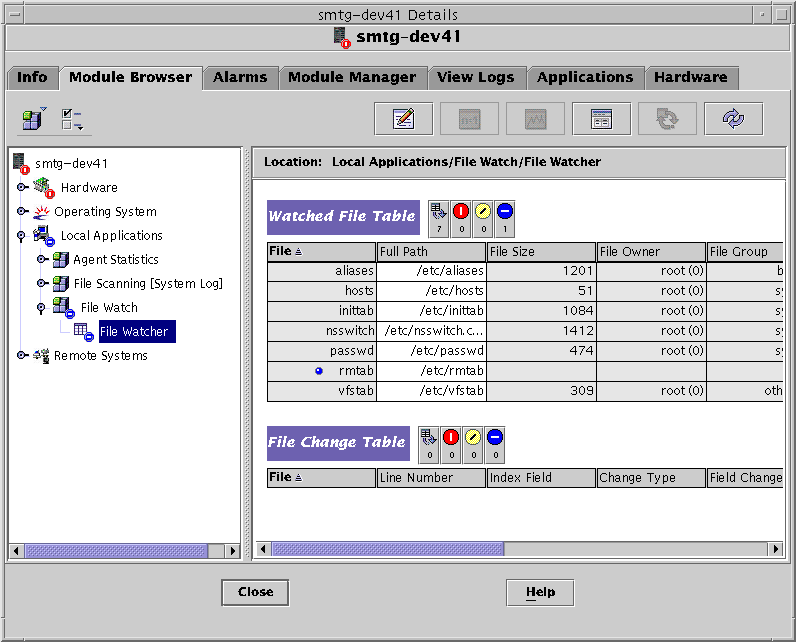Click the Help button
The image size is (796, 642).
540,592
